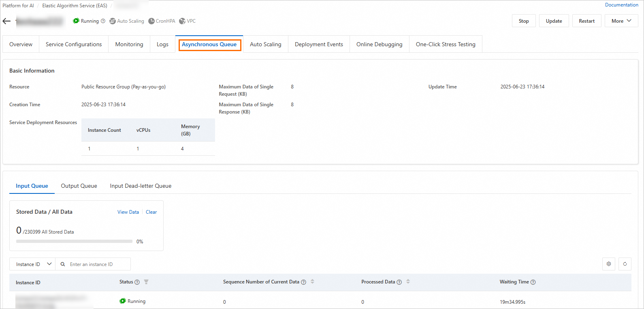Select the Asynchronous Queue tab

coord(209,44)
